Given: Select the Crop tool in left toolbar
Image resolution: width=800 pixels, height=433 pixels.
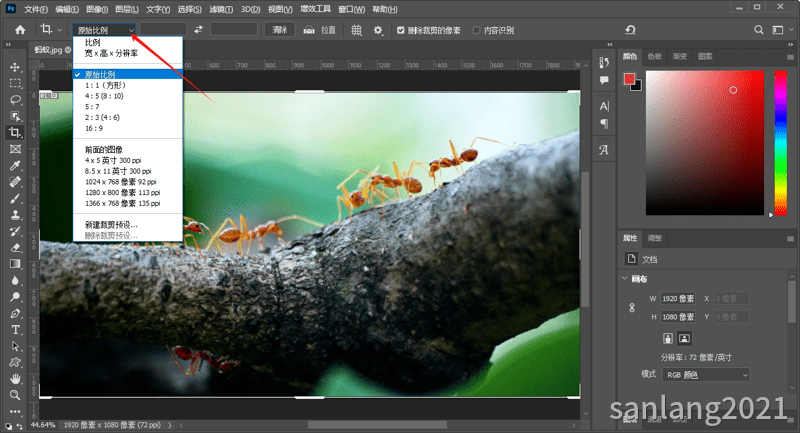Looking at the screenshot, I should coord(15,133).
